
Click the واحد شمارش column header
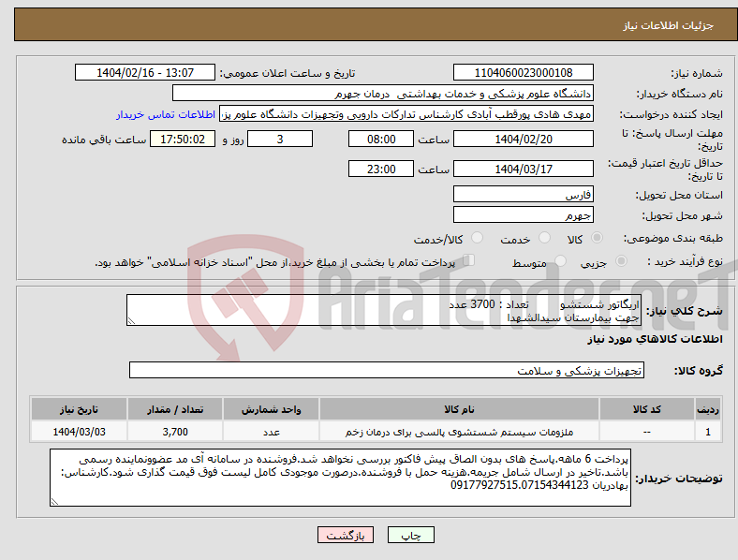coord(271,409)
